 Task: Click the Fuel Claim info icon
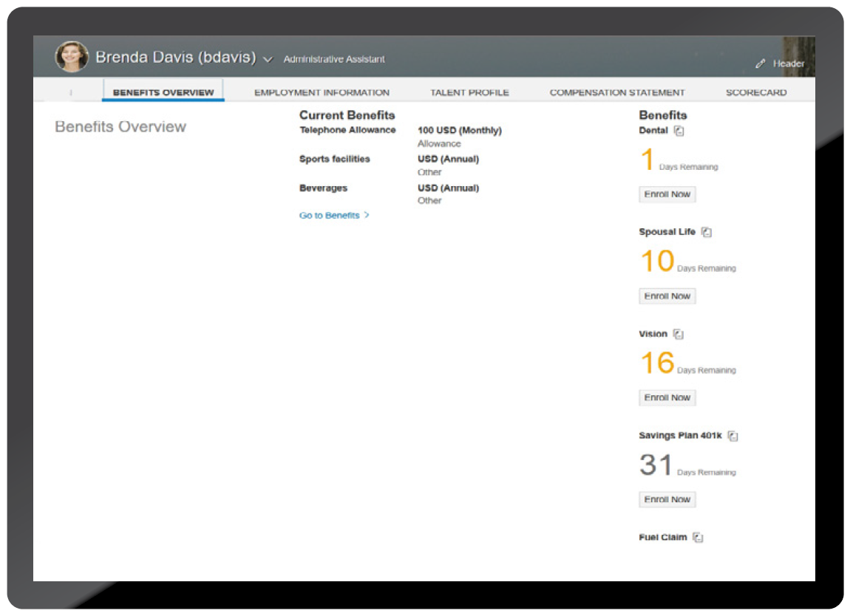coord(698,538)
